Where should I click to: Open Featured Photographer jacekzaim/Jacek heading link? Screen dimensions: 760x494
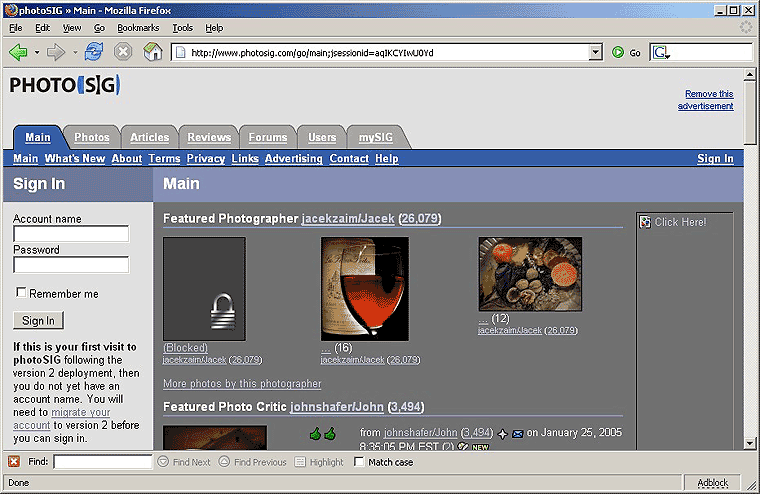point(348,219)
